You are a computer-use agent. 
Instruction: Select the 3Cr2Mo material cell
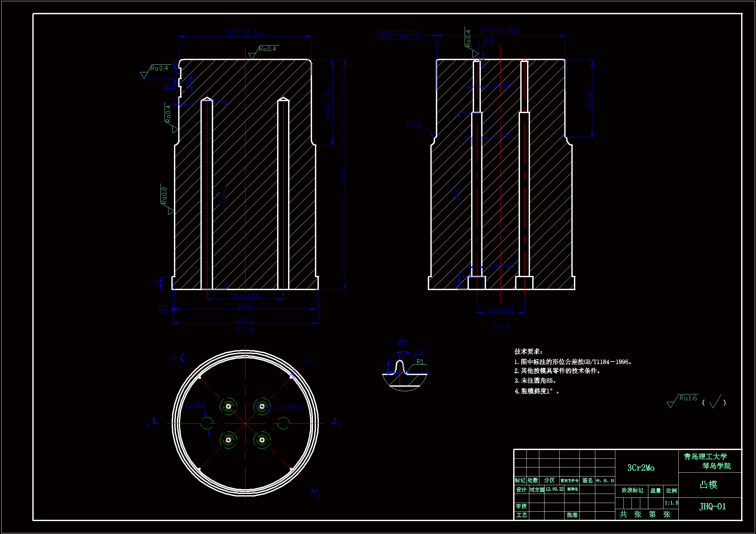point(641,468)
